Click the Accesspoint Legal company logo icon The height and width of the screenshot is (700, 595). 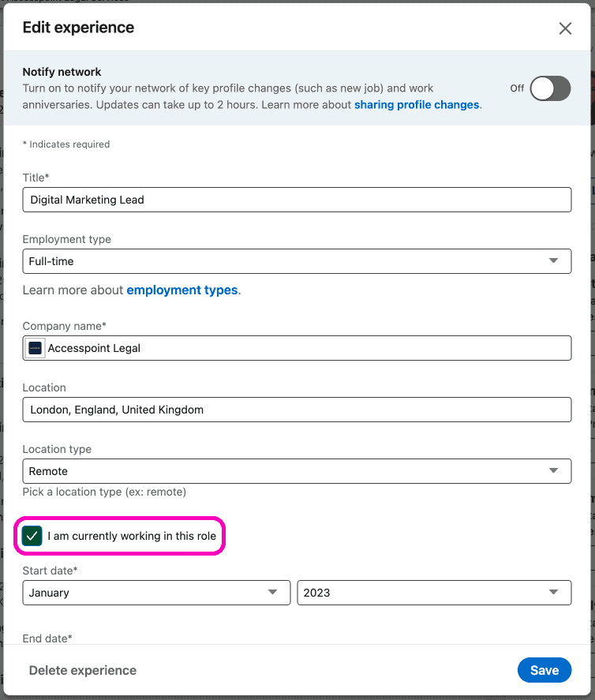[x=33, y=347]
